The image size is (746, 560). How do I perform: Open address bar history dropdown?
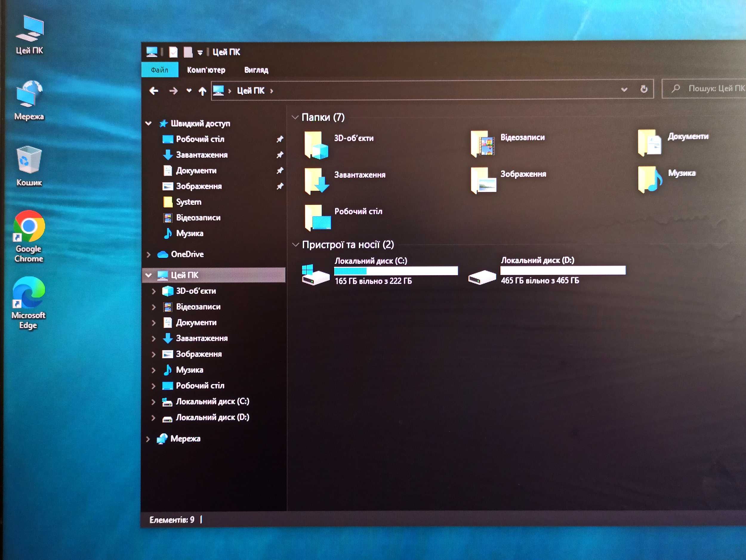click(624, 90)
